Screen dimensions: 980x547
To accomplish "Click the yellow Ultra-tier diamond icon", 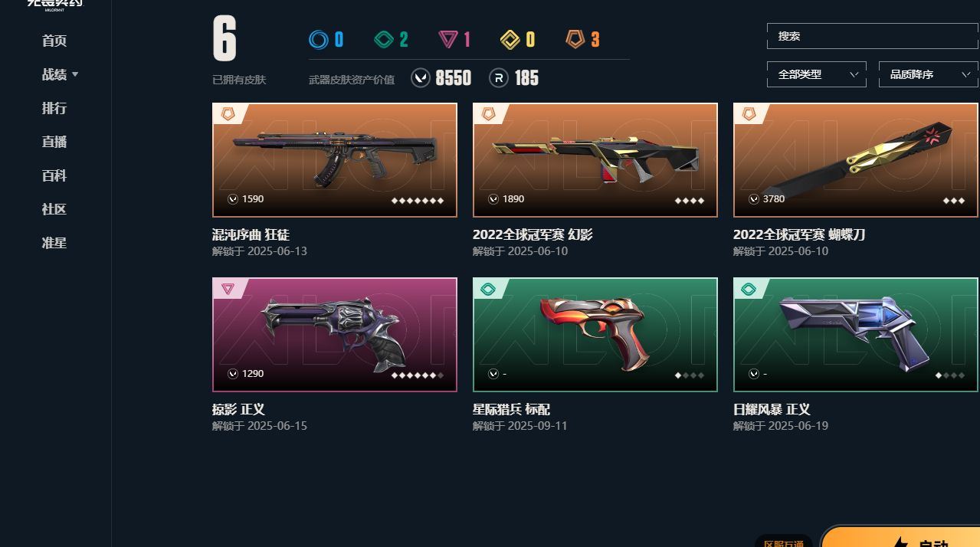I will pyautogui.click(x=510, y=39).
